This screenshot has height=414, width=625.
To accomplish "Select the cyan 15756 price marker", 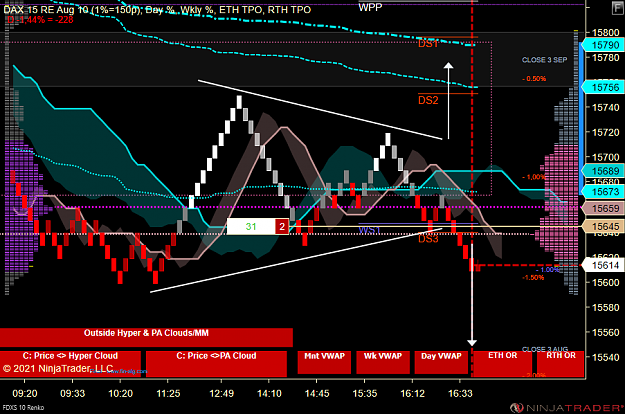I will [x=602, y=87].
